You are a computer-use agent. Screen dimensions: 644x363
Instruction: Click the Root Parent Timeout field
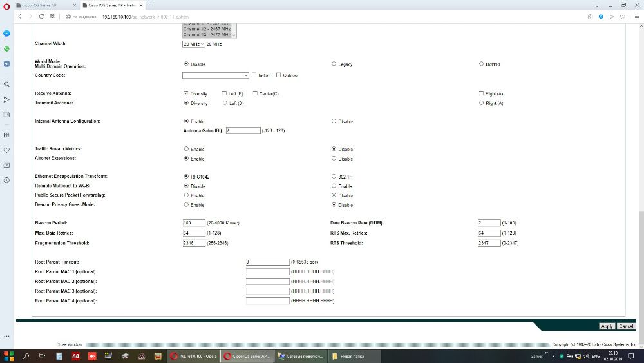[x=268, y=262]
